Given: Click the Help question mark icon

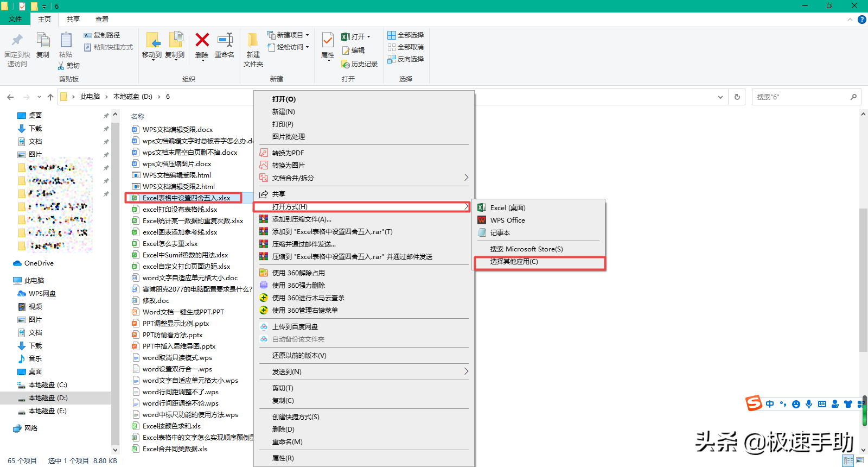Looking at the screenshot, I should pos(862,20).
